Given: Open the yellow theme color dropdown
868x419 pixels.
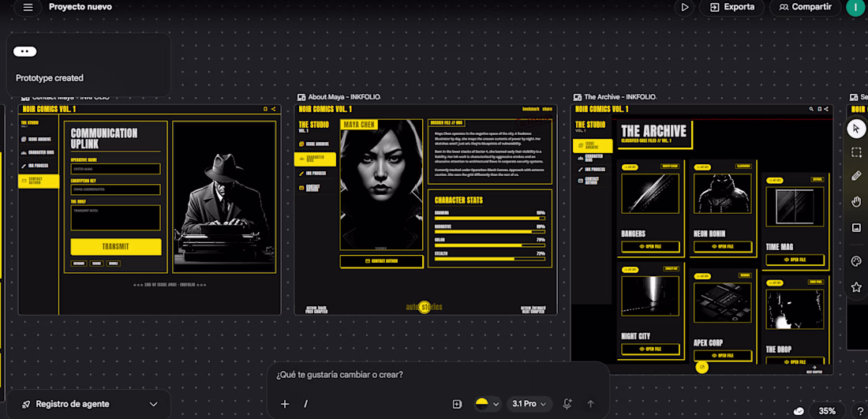Looking at the screenshot, I should [488, 404].
